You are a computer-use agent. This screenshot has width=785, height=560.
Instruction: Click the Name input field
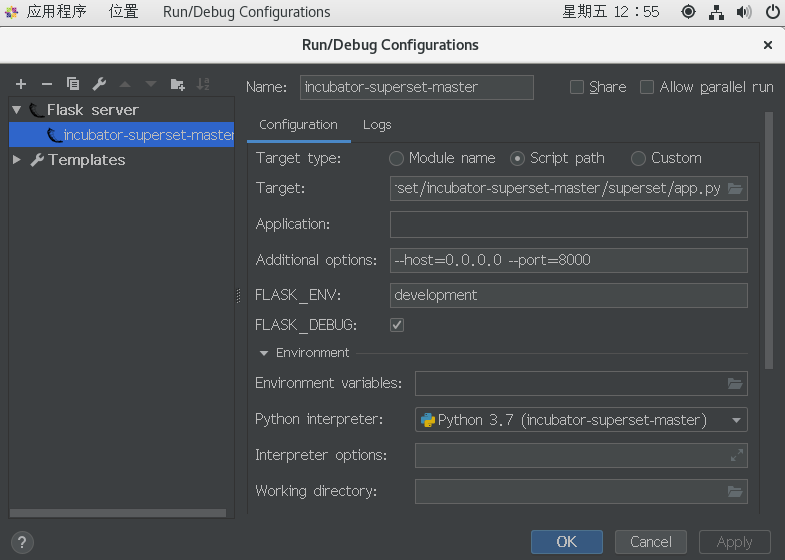coord(417,88)
